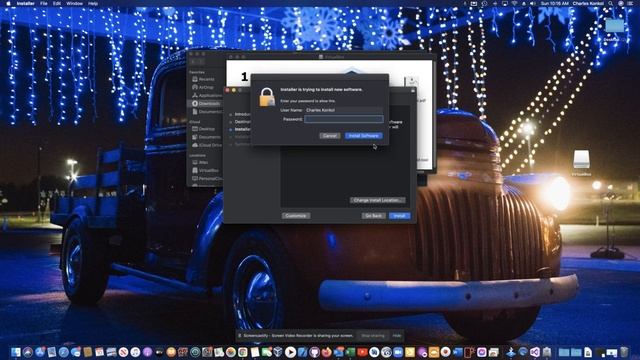Cancel the authentication dialog
640x360 pixels.
point(329,136)
